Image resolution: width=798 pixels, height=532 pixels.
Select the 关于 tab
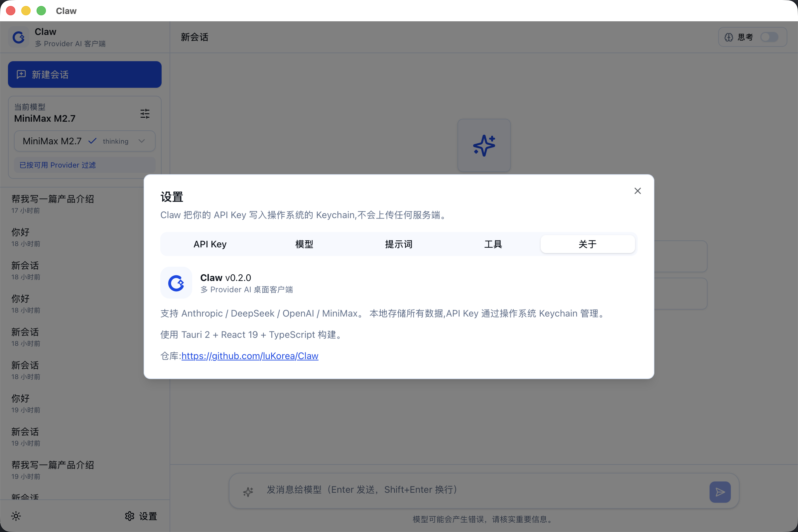point(588,244)
